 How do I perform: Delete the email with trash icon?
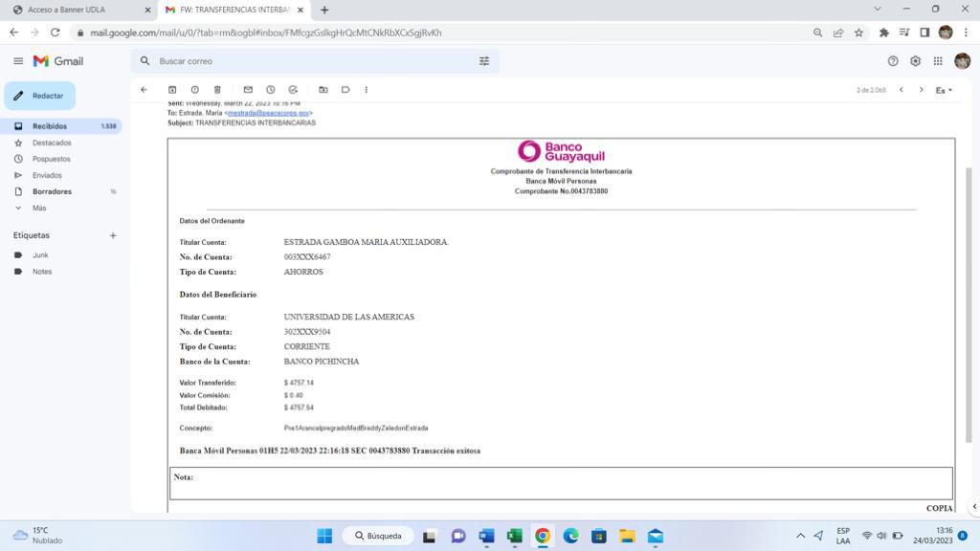click(217, 90)
